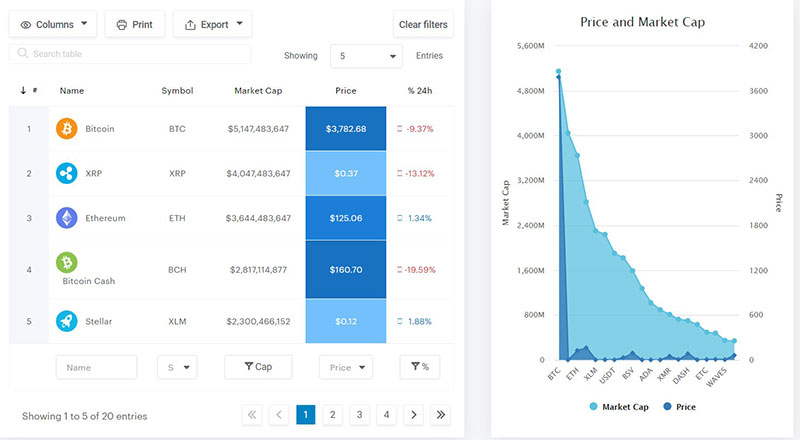Click the Bitcoin Cash green logo icon
The height and width of the screenshot is (440, 800).
(67, 262)
